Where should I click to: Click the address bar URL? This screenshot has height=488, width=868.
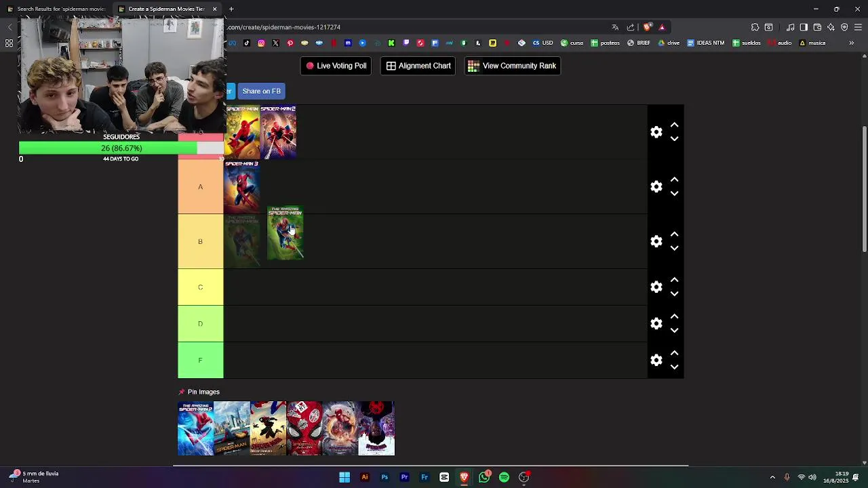click(283, 27)
